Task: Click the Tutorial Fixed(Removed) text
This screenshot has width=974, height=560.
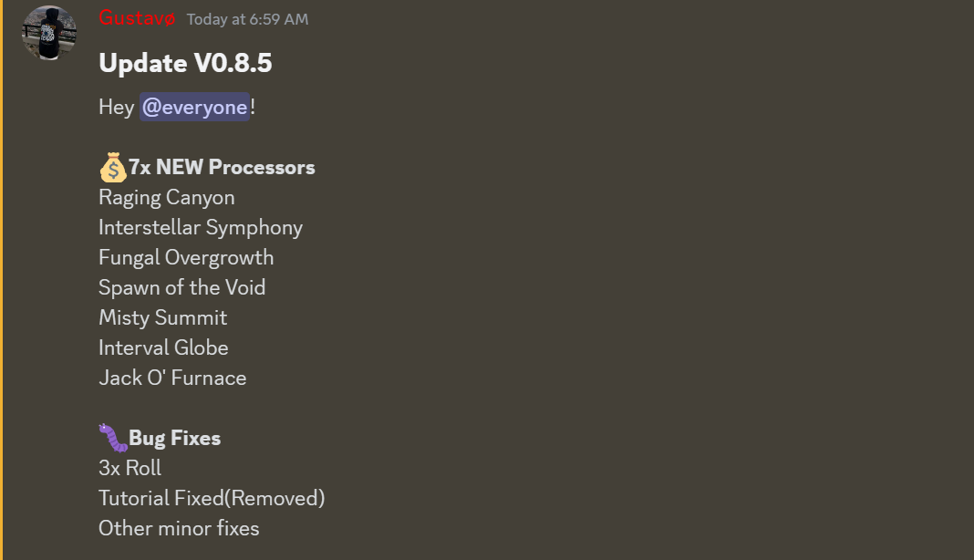Action: tap(212, 498)
